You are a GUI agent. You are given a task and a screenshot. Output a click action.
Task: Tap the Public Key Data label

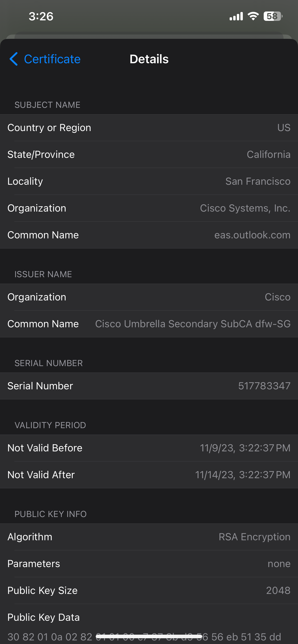coord(44,617)
